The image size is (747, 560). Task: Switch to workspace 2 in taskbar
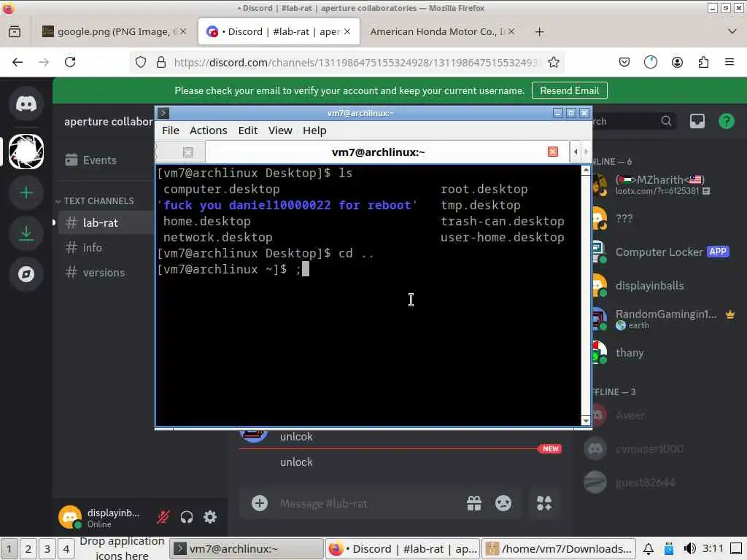[x=28, y=549]
